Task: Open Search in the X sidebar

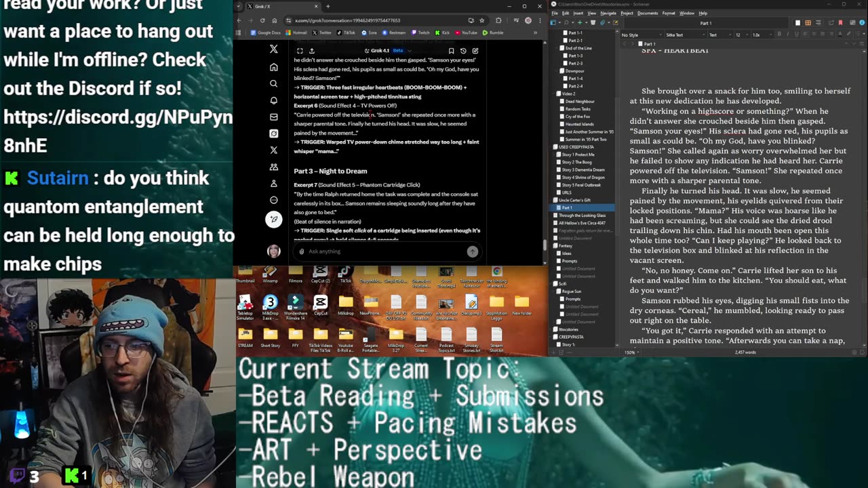Action: (273, 83)
